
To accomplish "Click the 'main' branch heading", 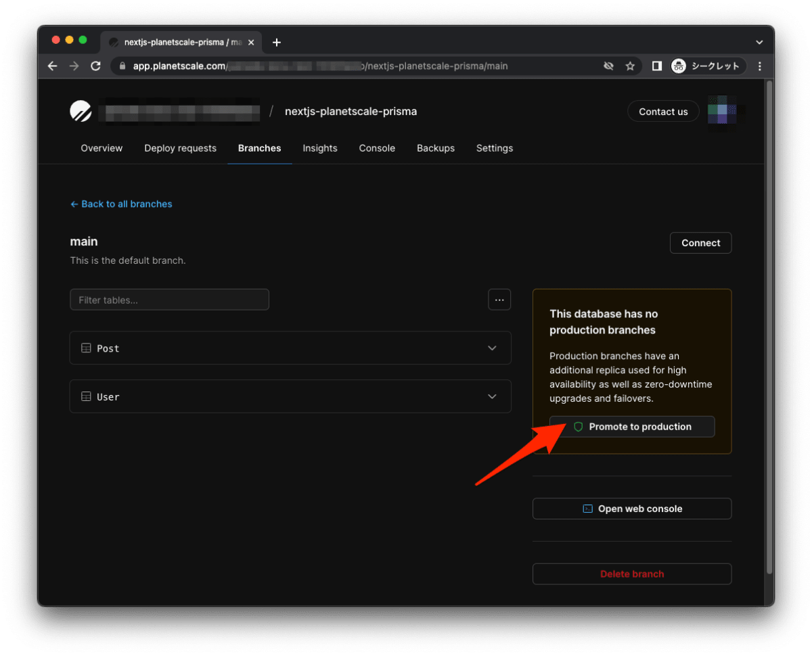I will click(84, 241).
